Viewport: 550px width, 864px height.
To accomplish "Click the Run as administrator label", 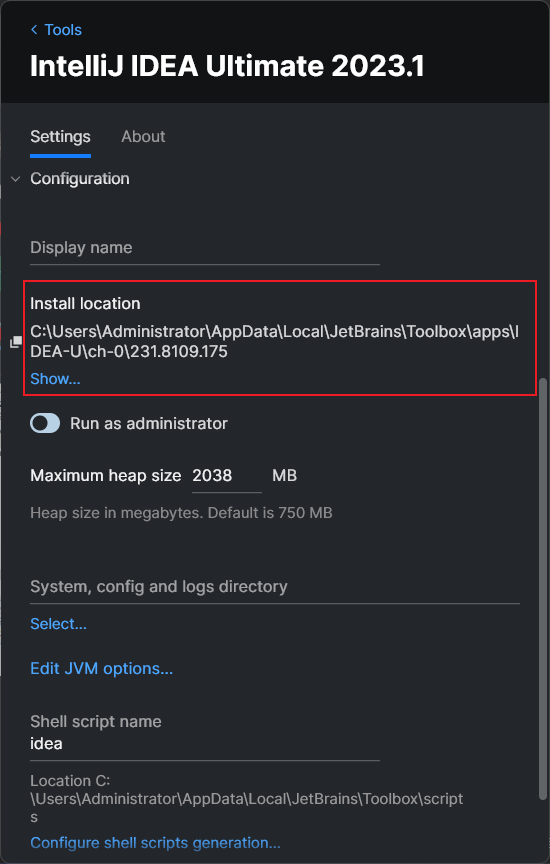I will click(149, 423).
